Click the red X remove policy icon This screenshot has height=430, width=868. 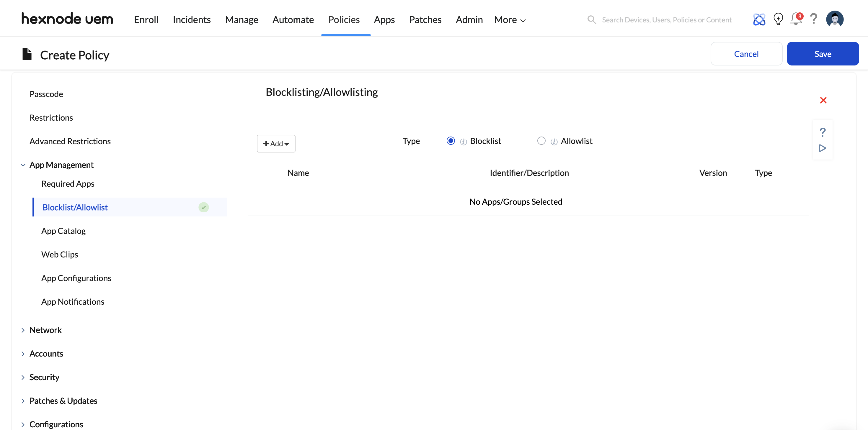click(x=823, y=100)
